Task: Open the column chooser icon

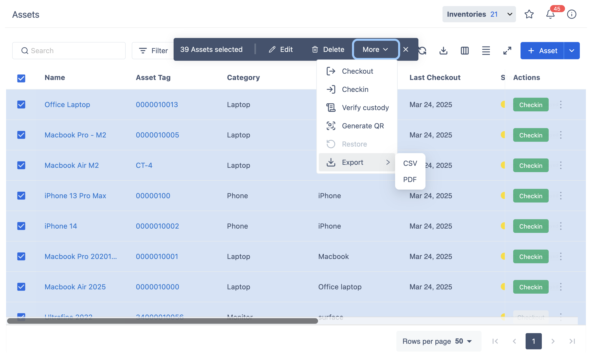Action: coord(465,51)
